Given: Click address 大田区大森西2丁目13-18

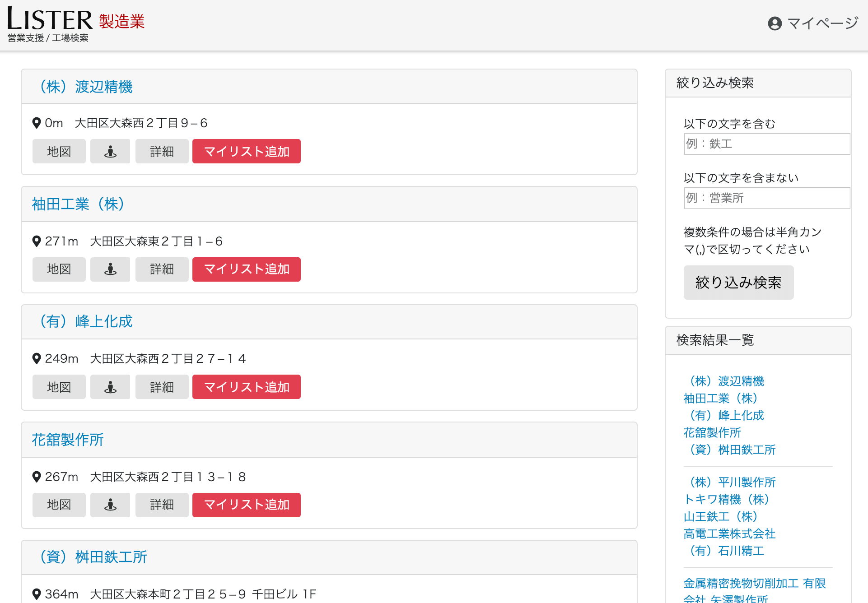Looking at the screenshot, I should point(168,477).
